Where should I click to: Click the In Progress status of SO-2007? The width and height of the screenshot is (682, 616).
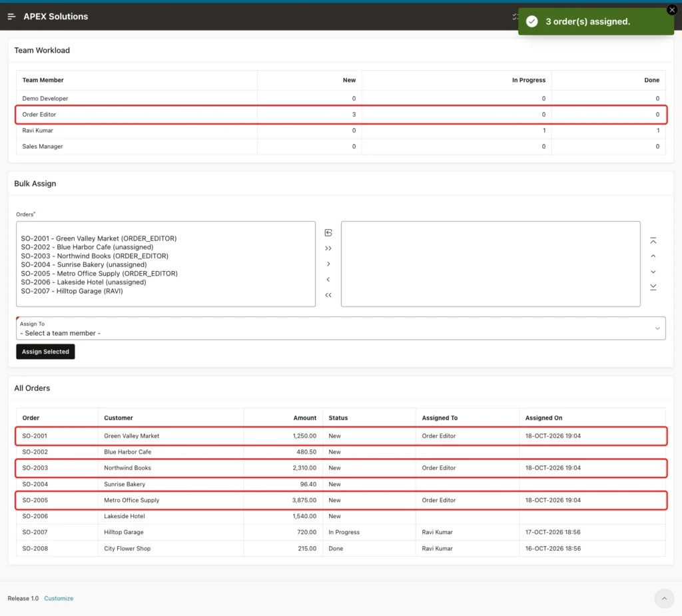pyautogui.click(x=344, y=532)
